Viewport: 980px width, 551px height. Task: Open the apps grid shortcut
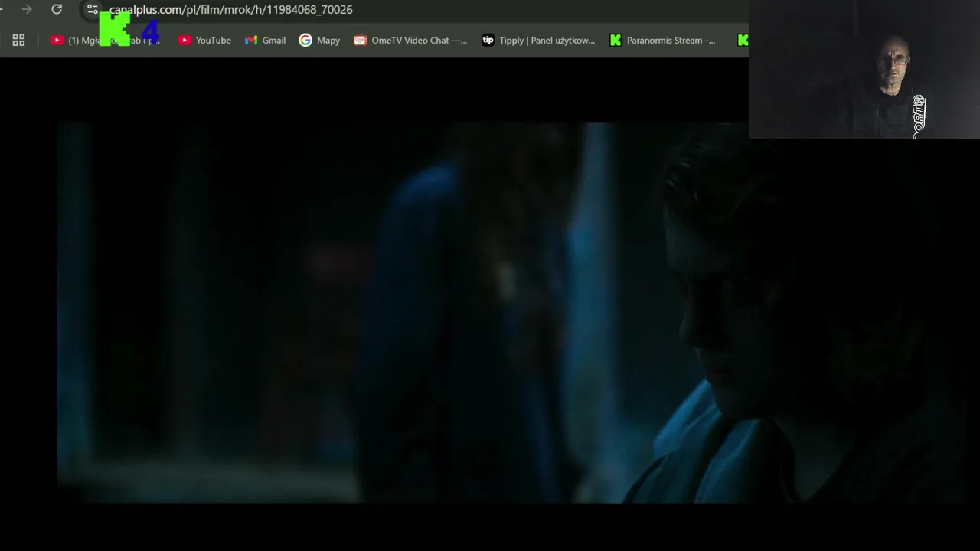click(x=18, y=40)
